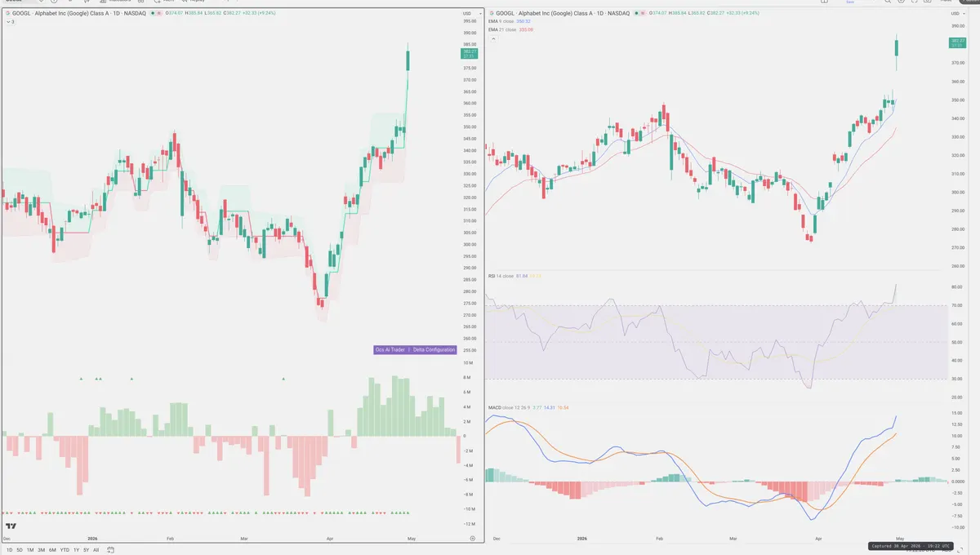Click the Google logo beside right chart title
Image resolution: width=980 pixels, height=555 pixels.
[x=492, y=13]
